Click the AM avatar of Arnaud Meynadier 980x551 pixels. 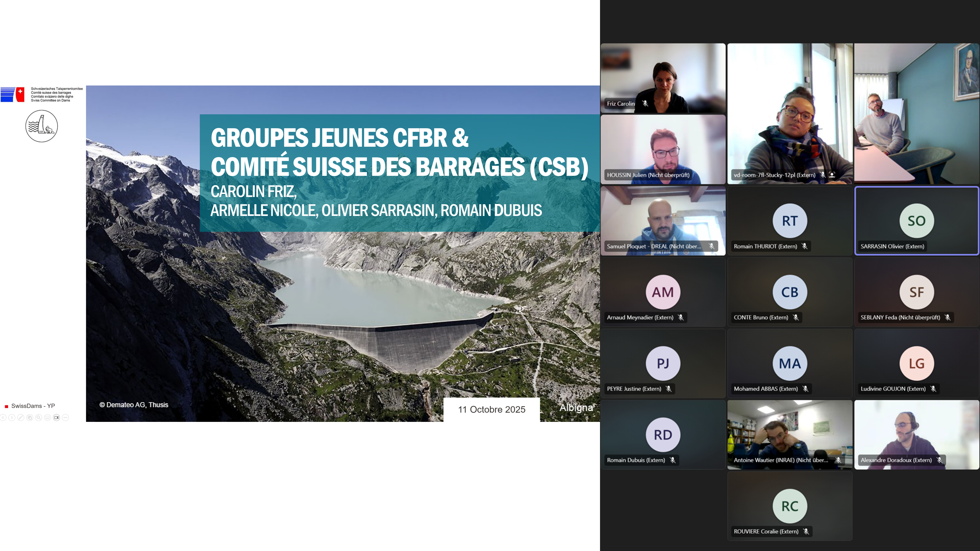[x=663, y=292]
